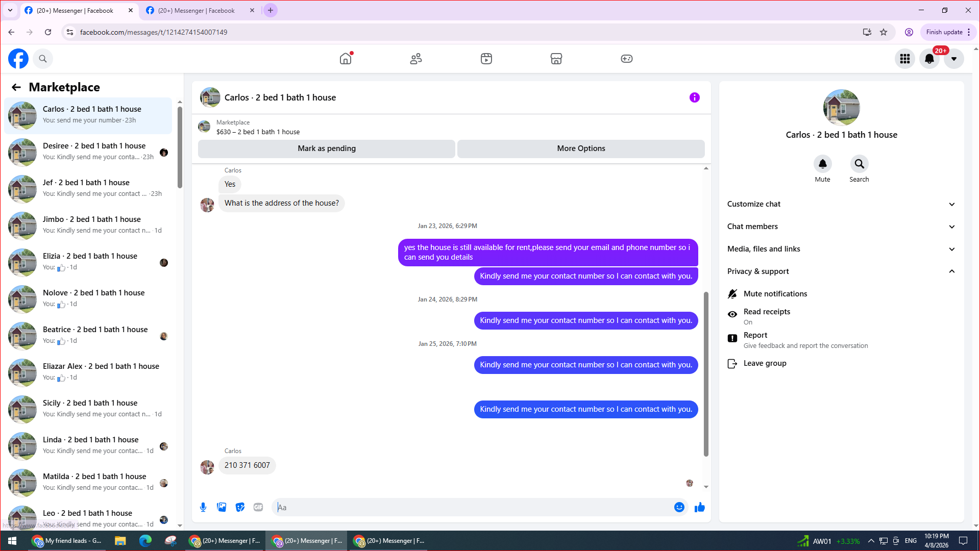Screen dimensions: 980x551
Task: Toggle the conversation information panel
Action: point(694,97)
